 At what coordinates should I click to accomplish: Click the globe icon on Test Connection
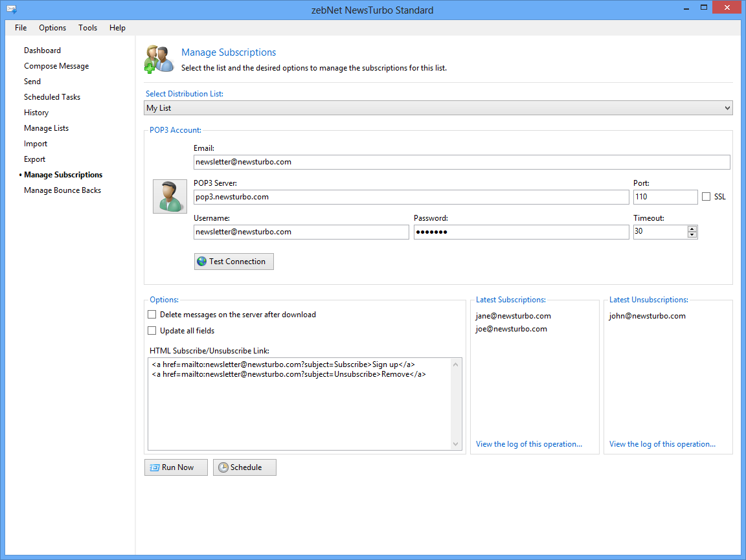pyautogui.click(x=202, y=261)
